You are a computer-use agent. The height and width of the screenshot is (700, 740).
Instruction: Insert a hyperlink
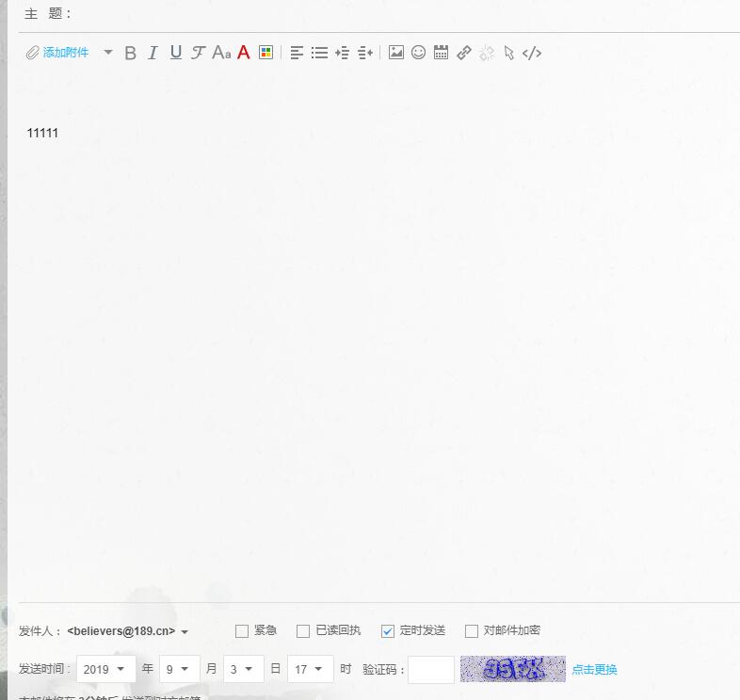(x=464, y=53)
